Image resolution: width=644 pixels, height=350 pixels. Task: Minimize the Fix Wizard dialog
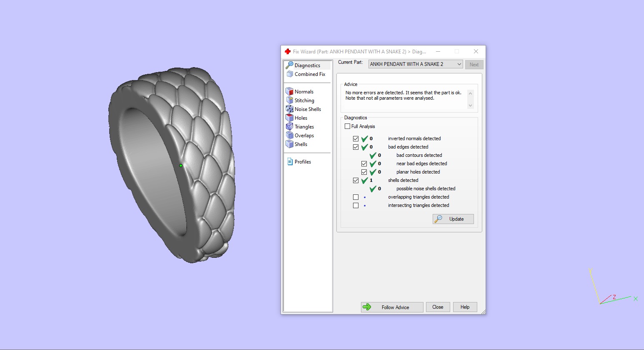pos(438,51)
